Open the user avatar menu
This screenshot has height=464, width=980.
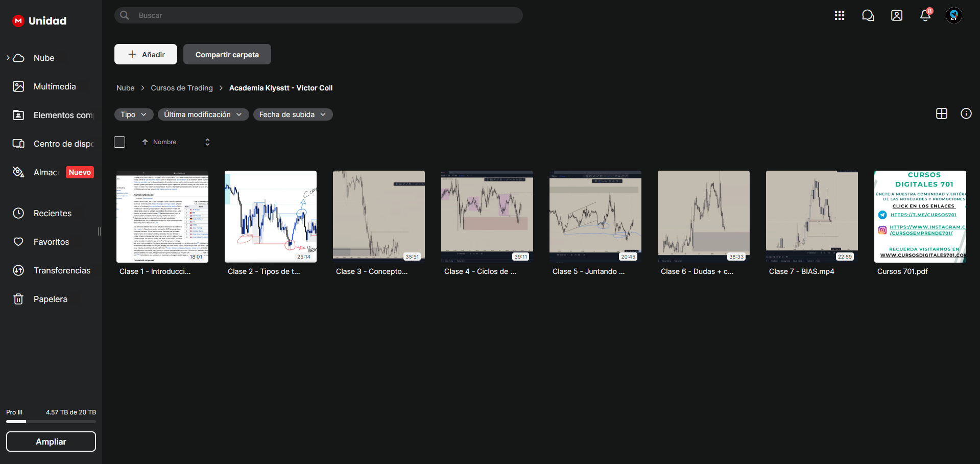954,15
